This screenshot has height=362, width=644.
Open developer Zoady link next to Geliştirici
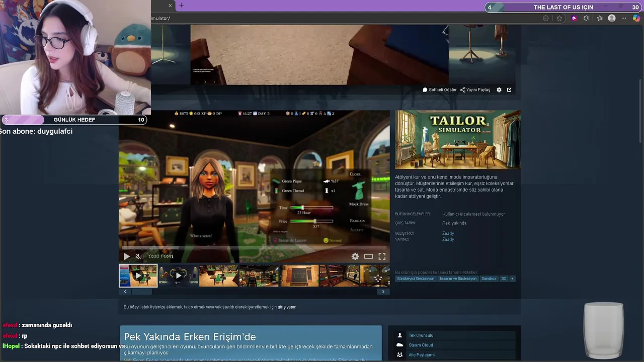click(x=448, y=233)
